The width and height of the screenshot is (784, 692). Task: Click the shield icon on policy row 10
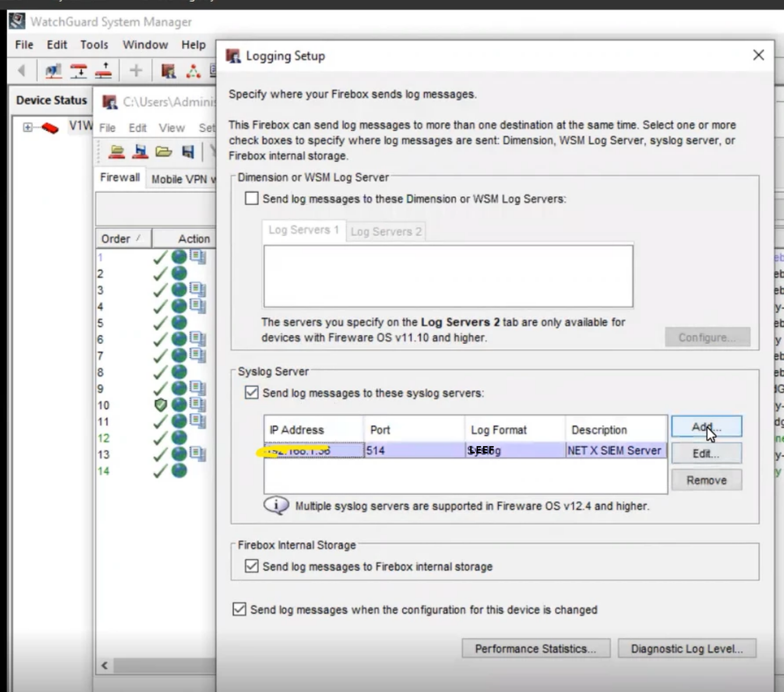(x=160, y=405)
